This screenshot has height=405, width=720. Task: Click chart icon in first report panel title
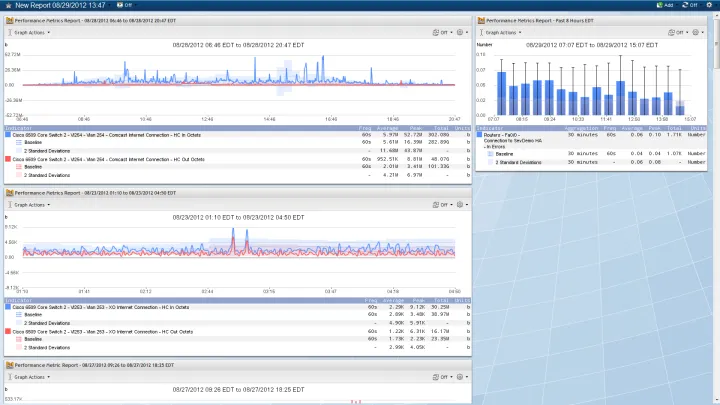[x=10, y=20]
